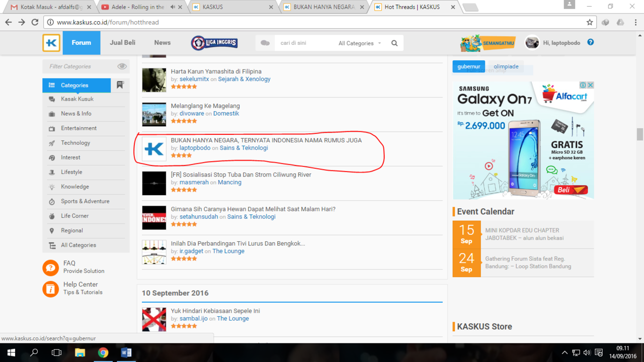This screenshot has width=644, height=362.
Task: Open Task View on the taskbar
Action: (56, 352)
